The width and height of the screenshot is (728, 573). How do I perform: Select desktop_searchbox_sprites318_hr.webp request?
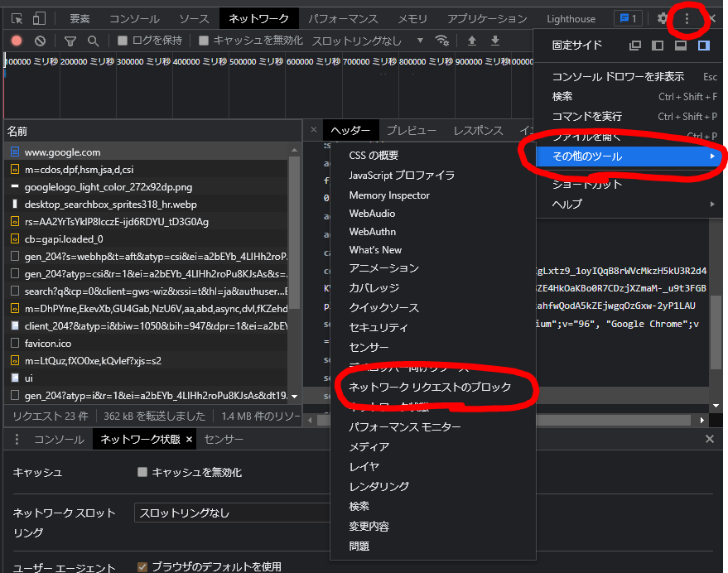[147, 204]
